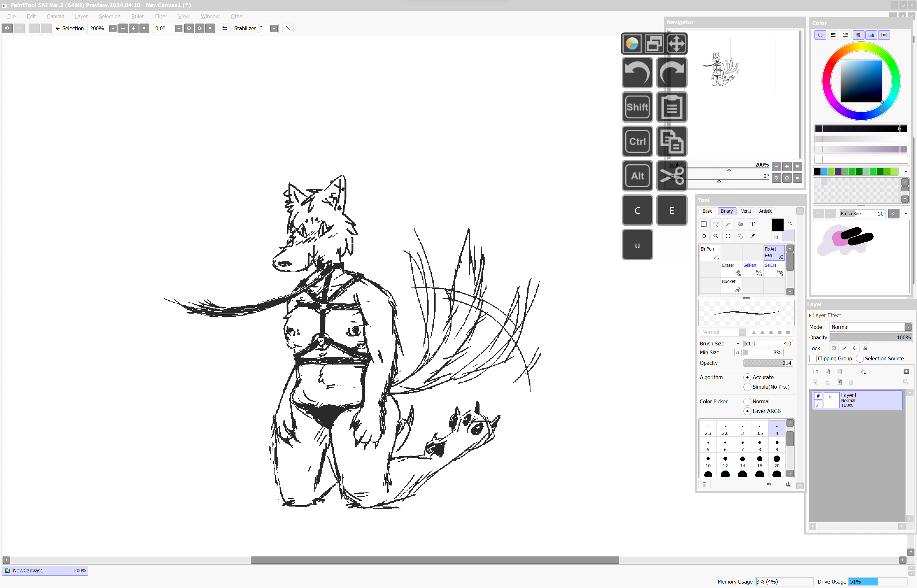
Task: Click the E key overlay button
Action: pyautogui.click(x=672, y=210)
